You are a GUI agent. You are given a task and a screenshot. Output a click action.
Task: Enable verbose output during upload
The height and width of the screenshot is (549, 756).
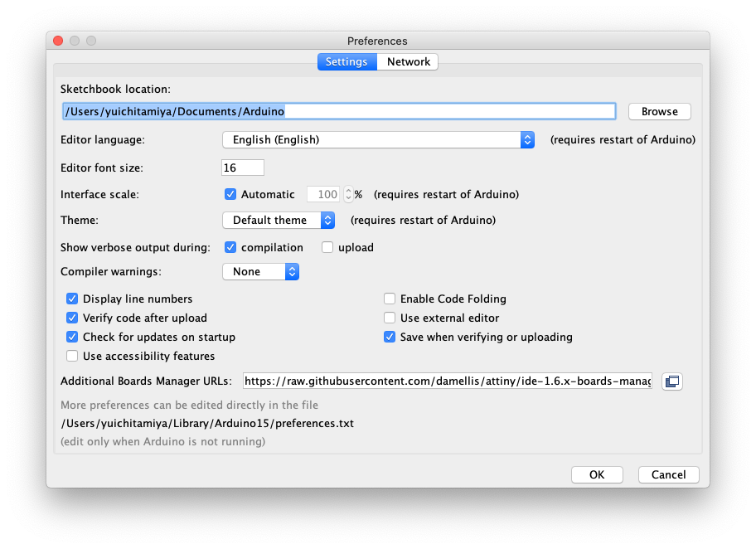pos(327,247)
